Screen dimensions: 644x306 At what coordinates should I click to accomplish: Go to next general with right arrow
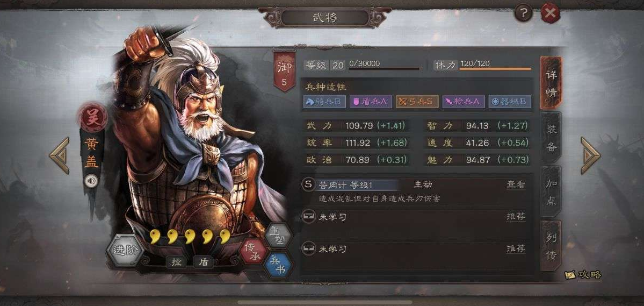click(591, 155)
